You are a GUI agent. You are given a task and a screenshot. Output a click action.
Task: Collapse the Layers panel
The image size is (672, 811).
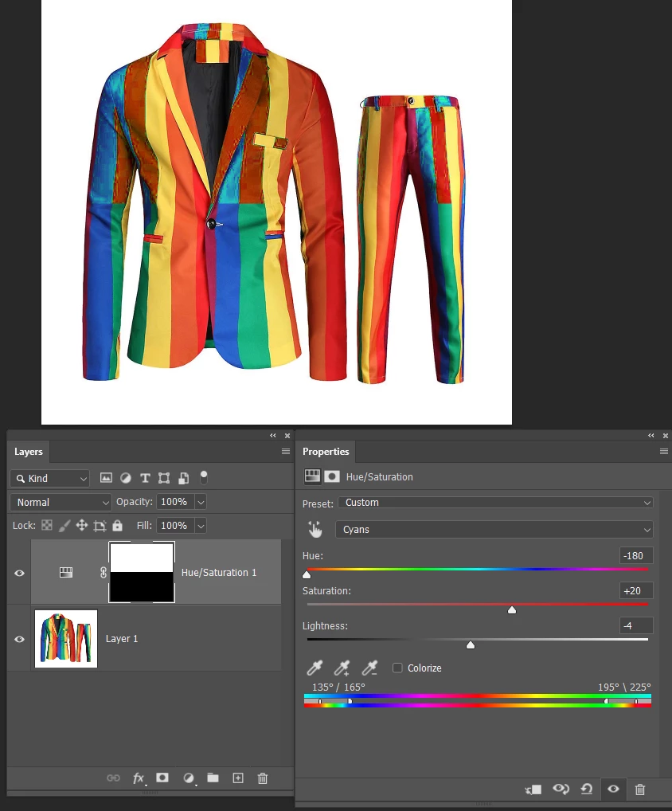[x=273, y=436]
